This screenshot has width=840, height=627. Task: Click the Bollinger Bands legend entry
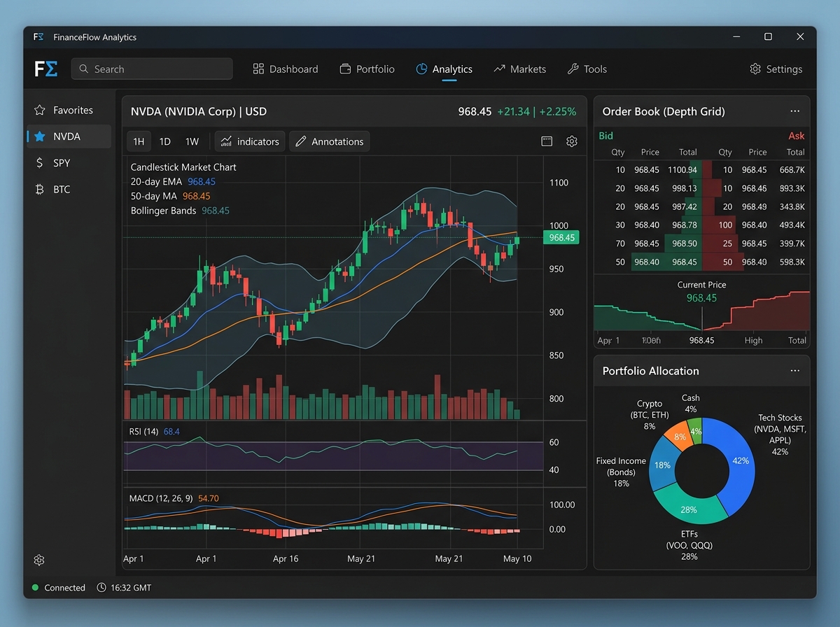click(180, 211)
